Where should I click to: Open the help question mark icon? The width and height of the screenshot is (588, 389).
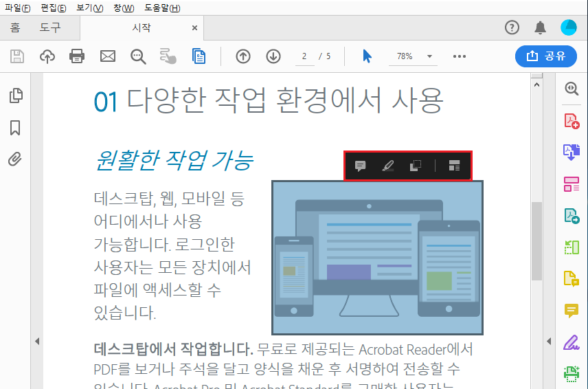pyautogui.click(x=512, y=27)
